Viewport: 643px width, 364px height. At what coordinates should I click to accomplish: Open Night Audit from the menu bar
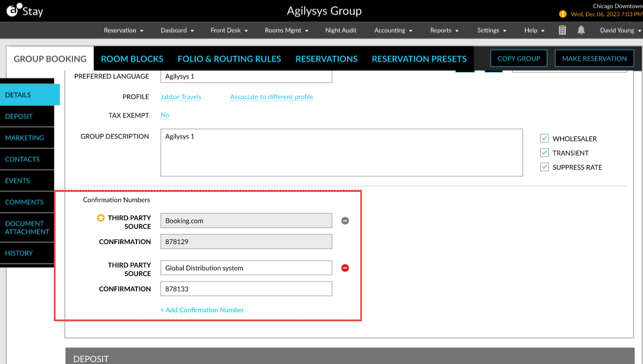341,30
